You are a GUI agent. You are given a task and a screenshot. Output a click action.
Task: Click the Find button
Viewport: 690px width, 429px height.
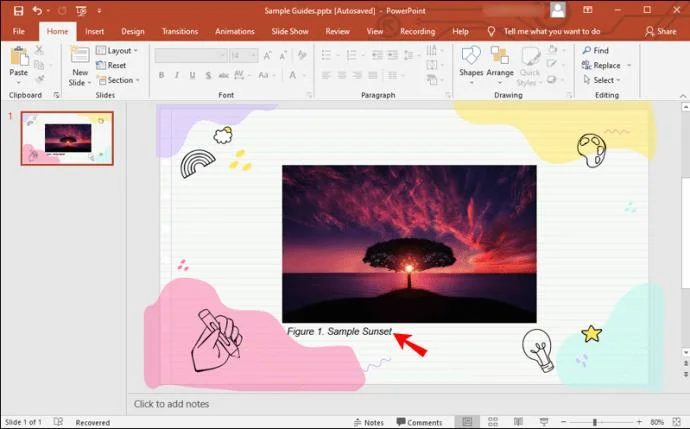click(x=595, y=51)
